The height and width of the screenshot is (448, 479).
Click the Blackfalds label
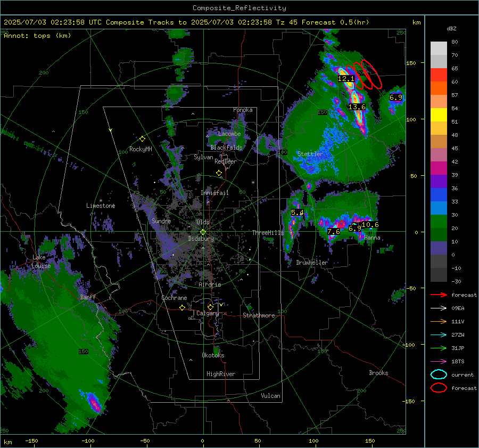226,148
